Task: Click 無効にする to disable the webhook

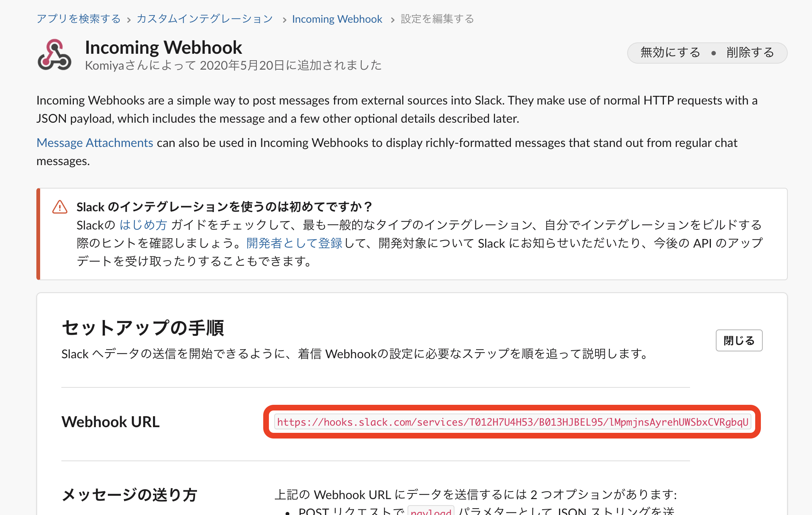Action: coord(670,53)
